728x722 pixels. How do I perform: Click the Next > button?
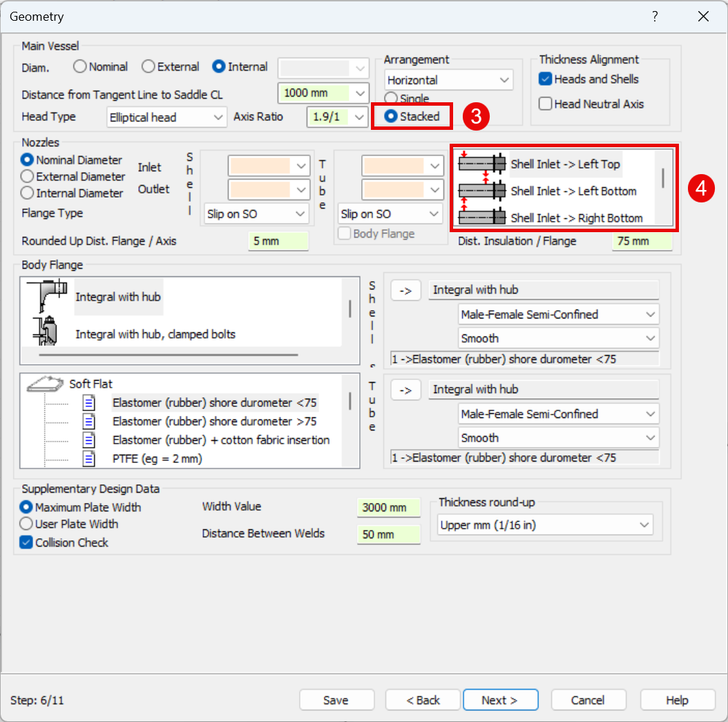coord(500,700)
